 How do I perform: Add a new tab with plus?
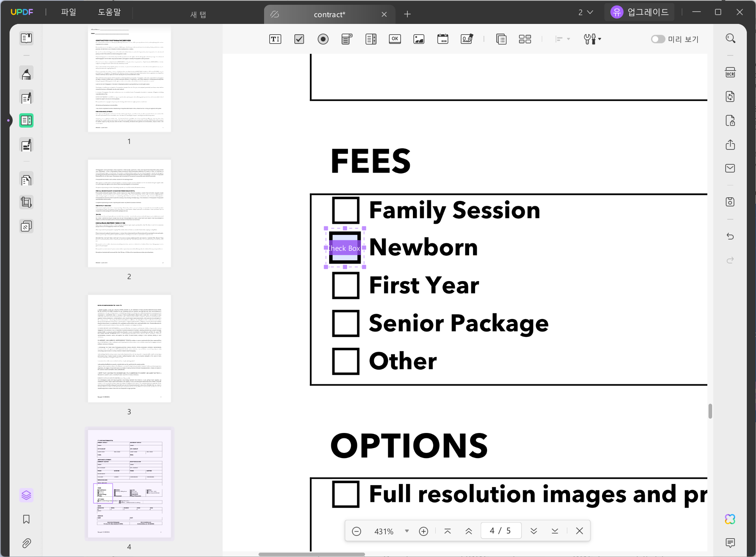407,14
